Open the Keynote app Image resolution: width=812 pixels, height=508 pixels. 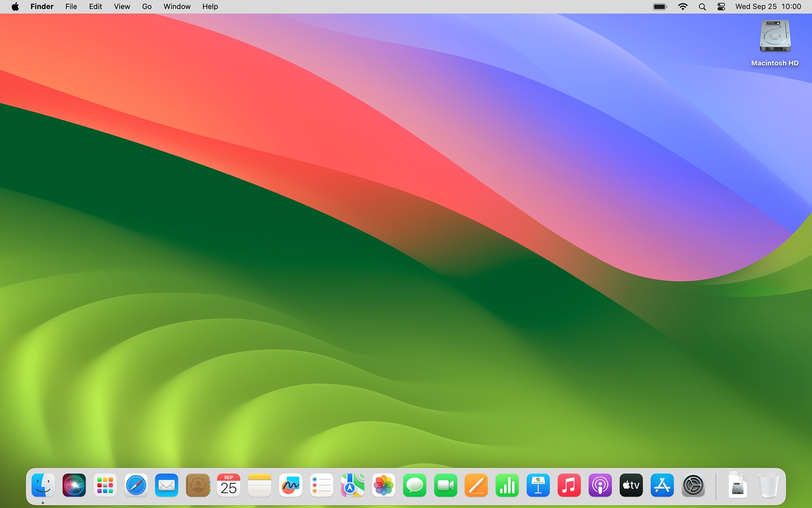tap(538, 485)
